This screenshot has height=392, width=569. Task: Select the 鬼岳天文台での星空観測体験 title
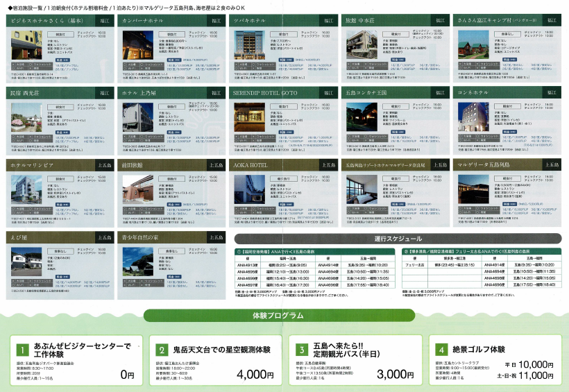point(222,350)
